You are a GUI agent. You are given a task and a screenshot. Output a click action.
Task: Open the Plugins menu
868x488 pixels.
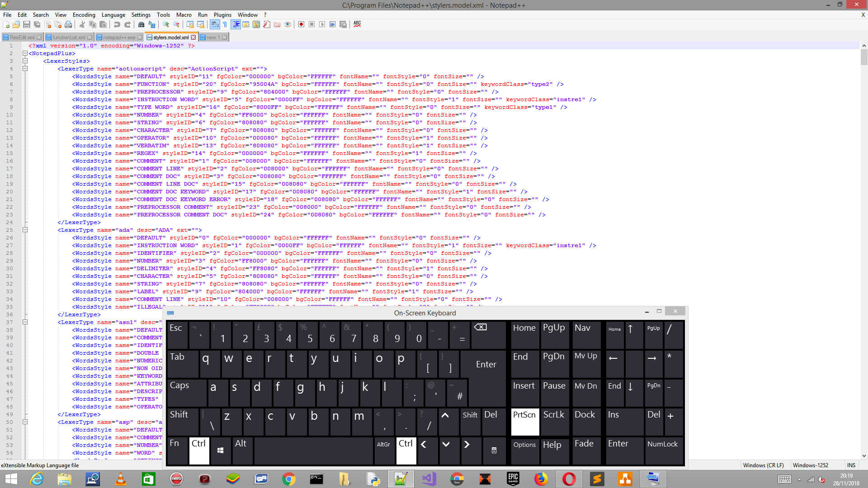coord(222,15)
